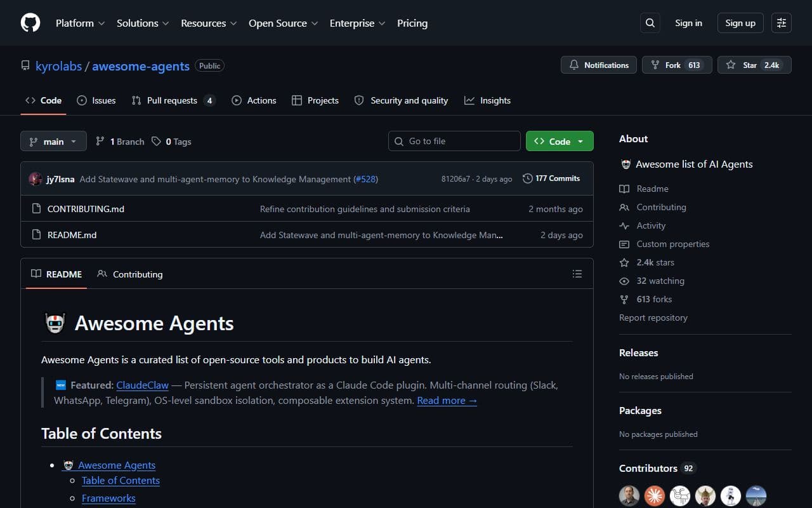Click the Sign up button
Viewport: 812px width, 508px height.
740,23
